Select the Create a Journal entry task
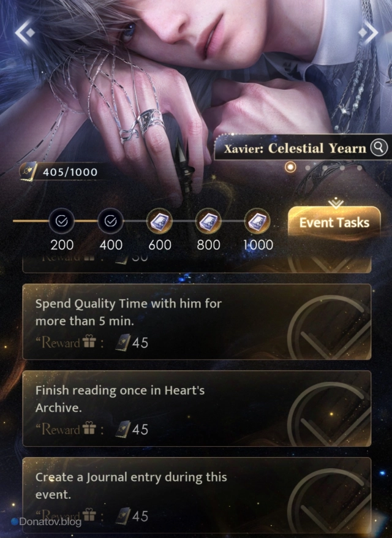Screen dimensions: 392x538 197,494
